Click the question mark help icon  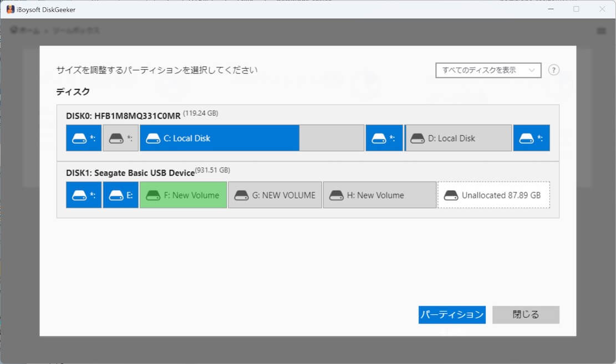553,70
